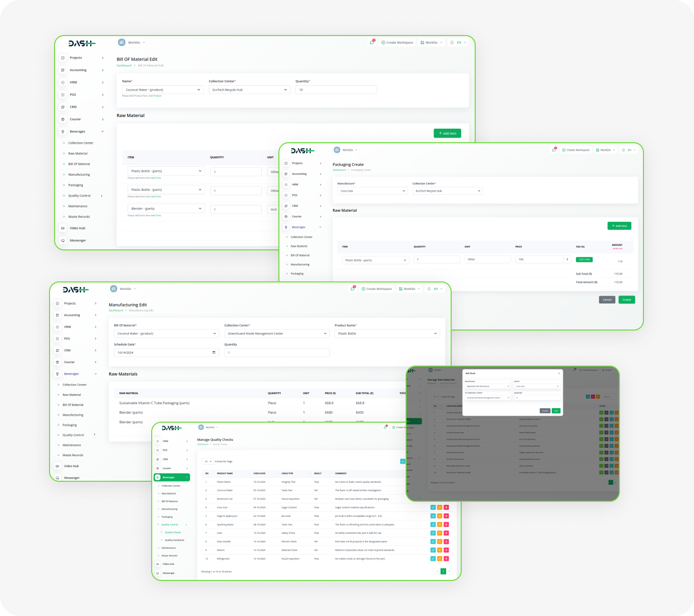Click Add Product link under Name field
The height and width of the screenshot is (616, 694).
[x=155, y=96]
